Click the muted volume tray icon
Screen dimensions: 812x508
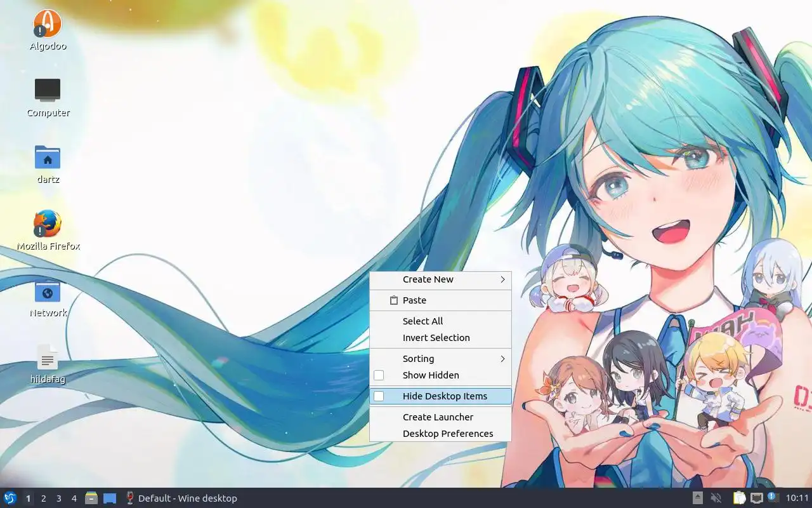[x=716, y=498]
